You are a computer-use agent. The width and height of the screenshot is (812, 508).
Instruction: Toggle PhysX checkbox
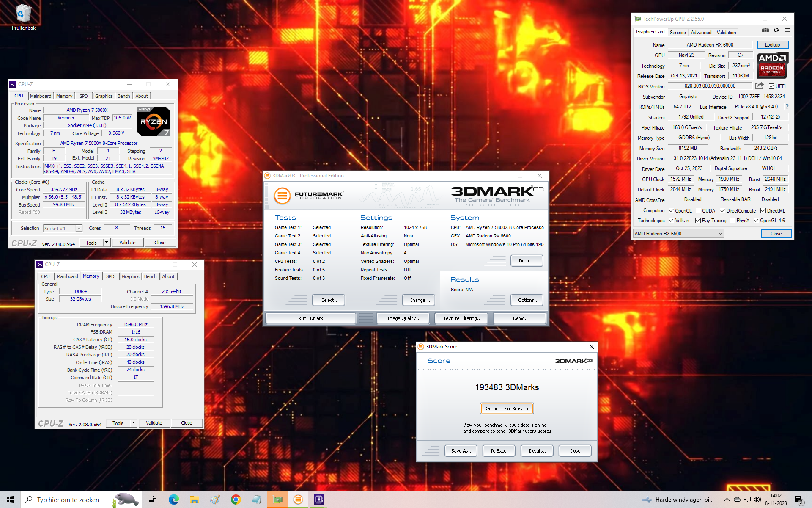(x=732, y=221)
